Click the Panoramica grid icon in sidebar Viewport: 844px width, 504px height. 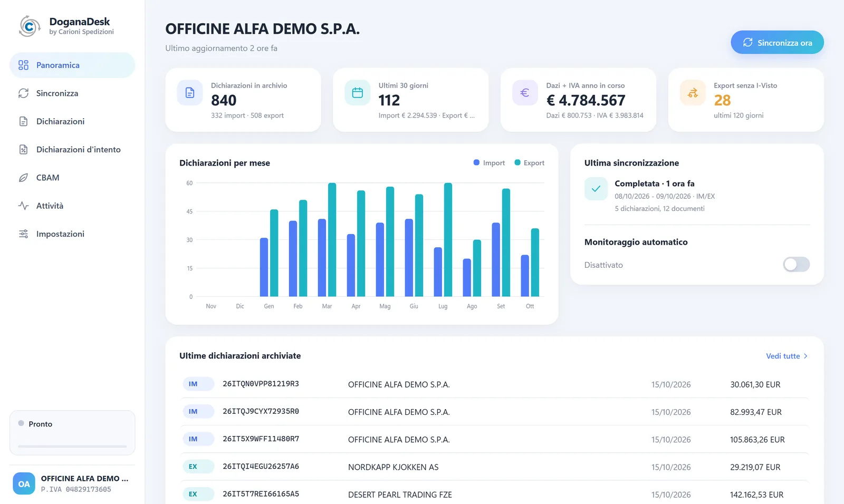(23, 65)
